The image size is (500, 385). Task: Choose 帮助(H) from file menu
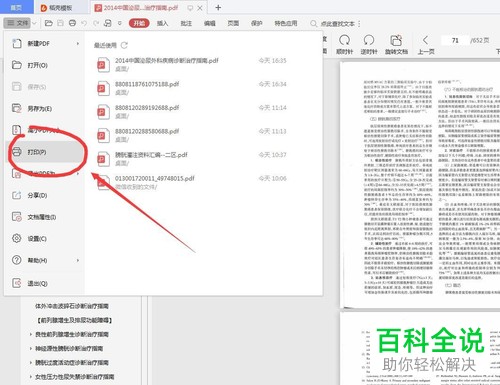[x=45, y=260]
